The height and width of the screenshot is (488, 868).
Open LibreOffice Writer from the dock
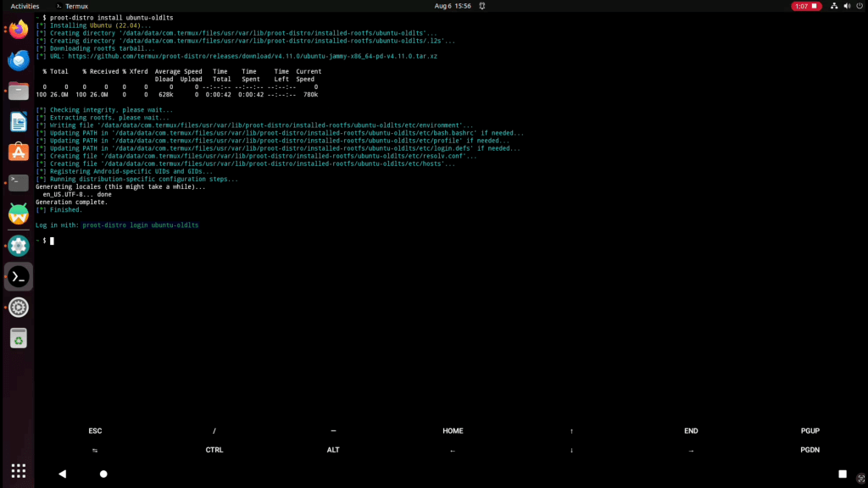click(19, 121)
